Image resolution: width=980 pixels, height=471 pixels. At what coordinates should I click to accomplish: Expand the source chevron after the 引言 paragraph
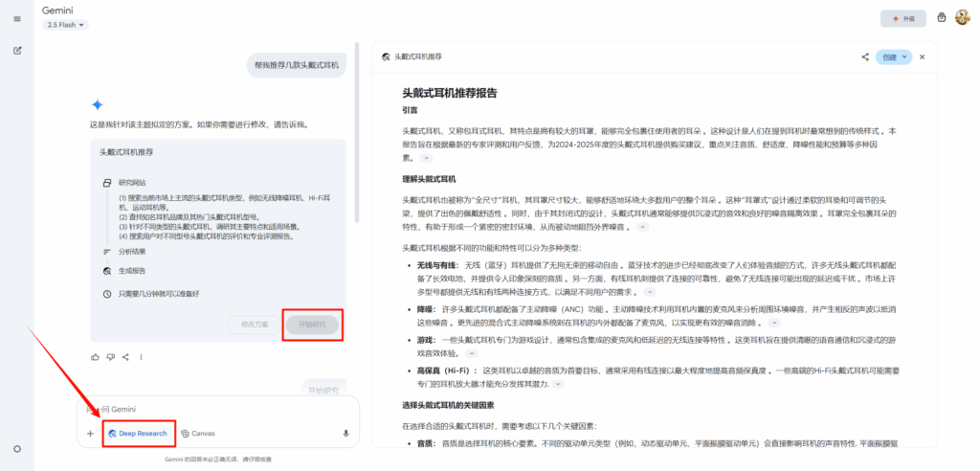coord(426,158)
